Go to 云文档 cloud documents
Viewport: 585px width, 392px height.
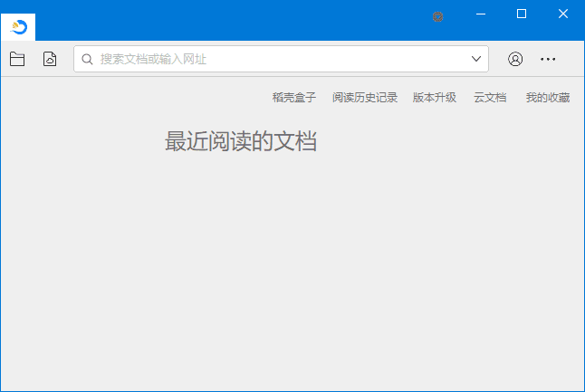490,98
